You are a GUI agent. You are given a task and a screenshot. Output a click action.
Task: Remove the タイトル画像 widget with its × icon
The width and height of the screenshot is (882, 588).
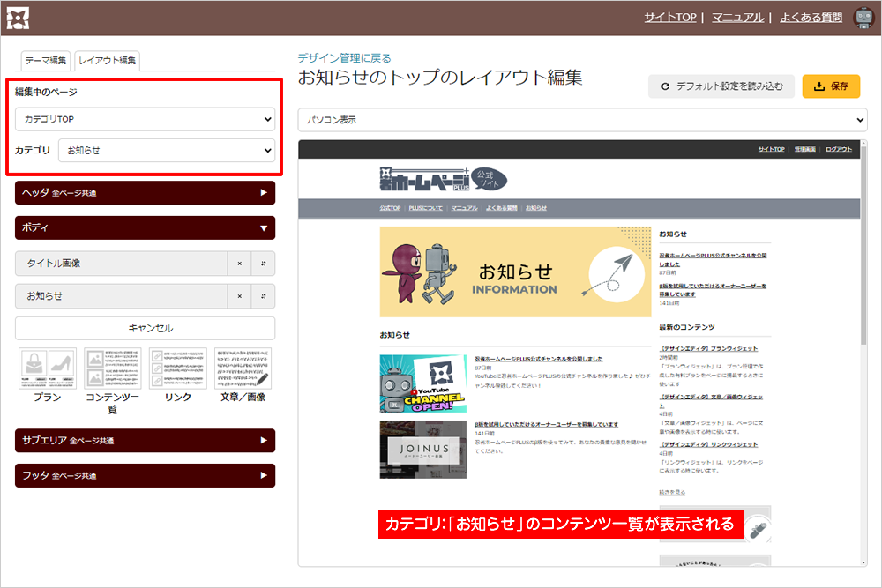(x=239, y=264)
